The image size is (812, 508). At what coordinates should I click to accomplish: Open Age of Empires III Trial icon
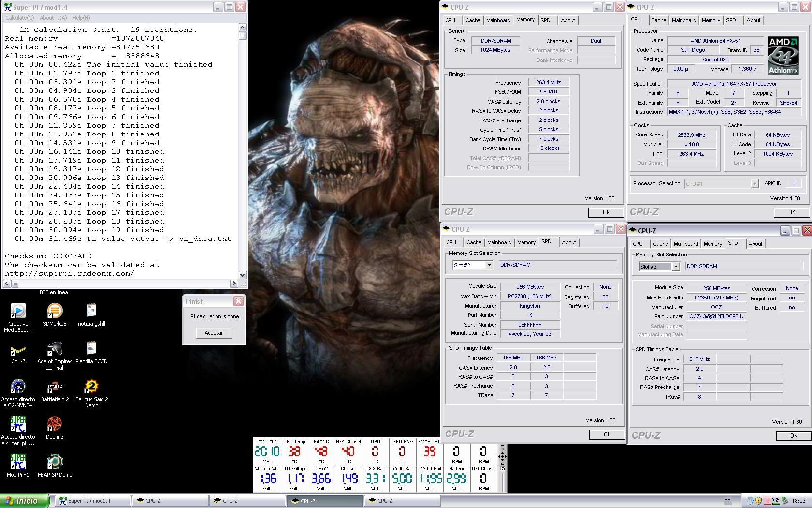click(x=55, y=349)
